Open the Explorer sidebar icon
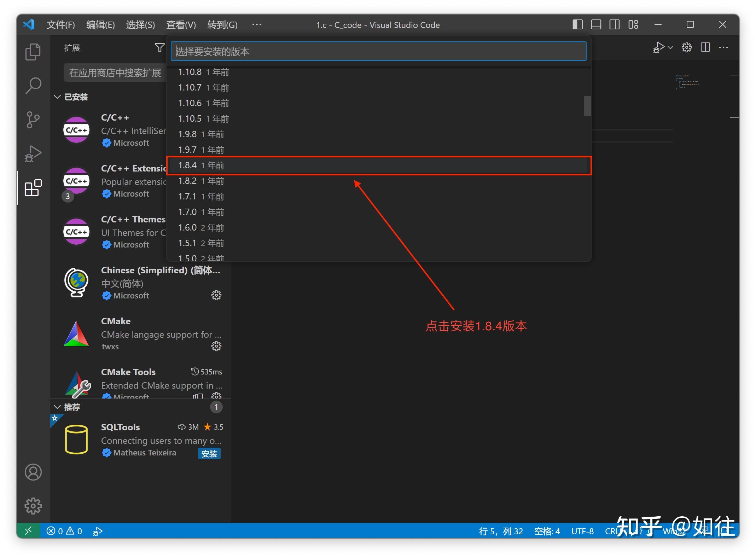This screenshot has width=756, height=558. tap(33, 51)
